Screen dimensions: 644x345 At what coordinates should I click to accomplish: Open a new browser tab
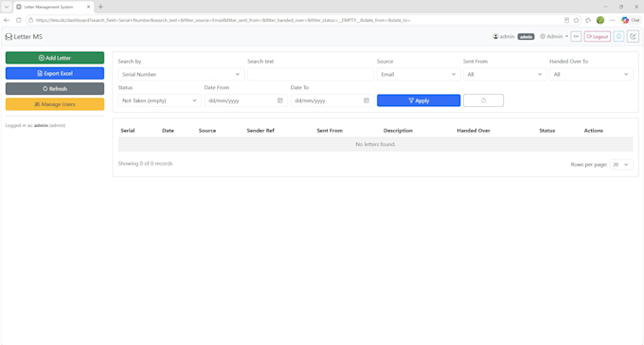100,7
